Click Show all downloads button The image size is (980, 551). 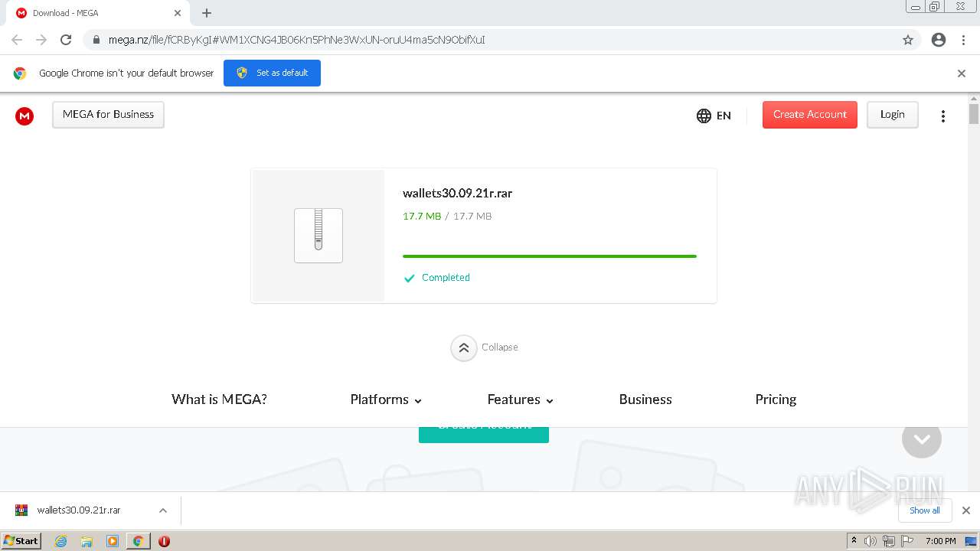pyautogui.click(x=925, y=510)
